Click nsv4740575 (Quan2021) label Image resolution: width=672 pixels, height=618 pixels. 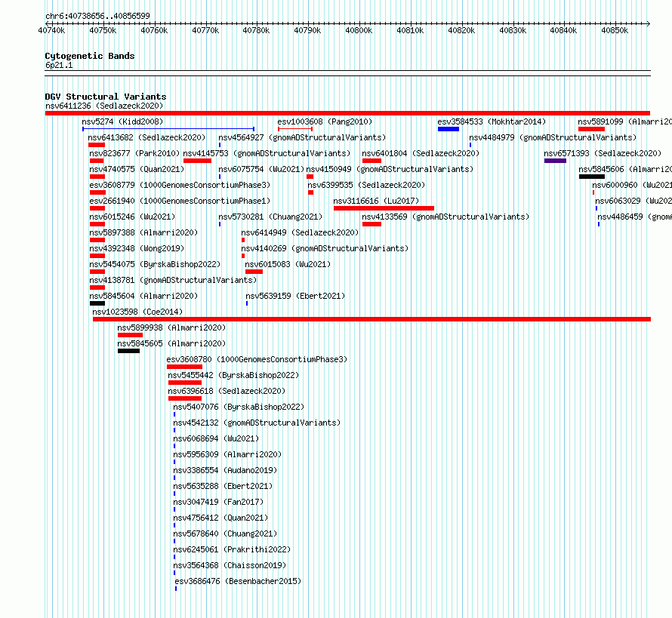[x=136, y=169]
